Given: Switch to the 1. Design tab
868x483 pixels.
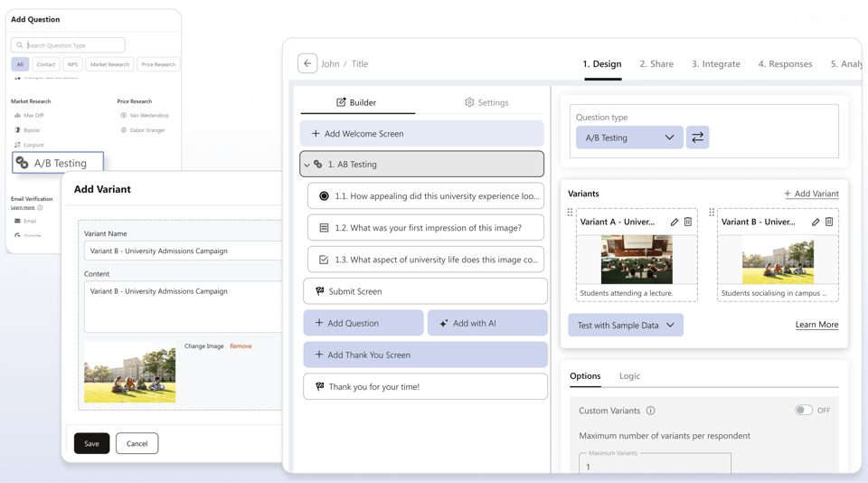Looking at the screenshot, I should pos(602,64).
